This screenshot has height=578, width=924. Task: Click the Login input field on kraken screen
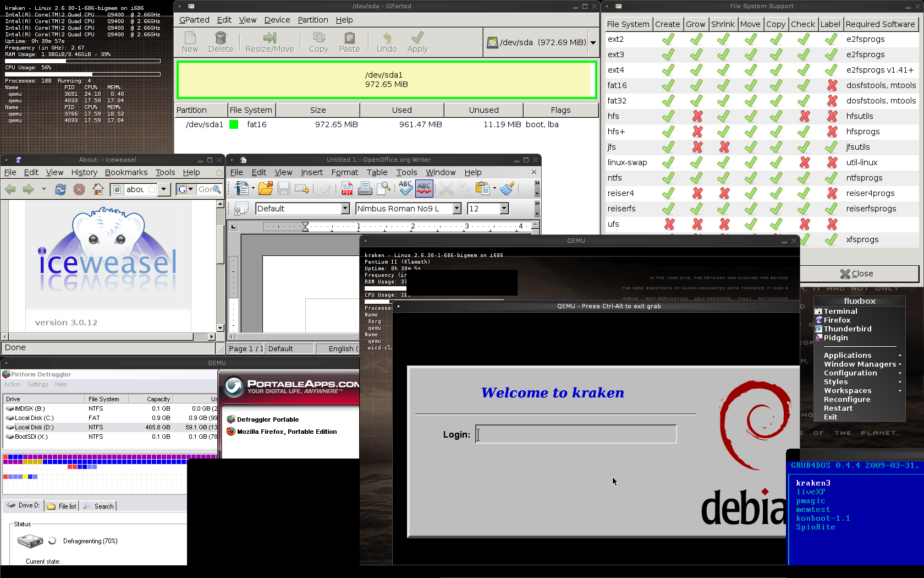point(576,434)
